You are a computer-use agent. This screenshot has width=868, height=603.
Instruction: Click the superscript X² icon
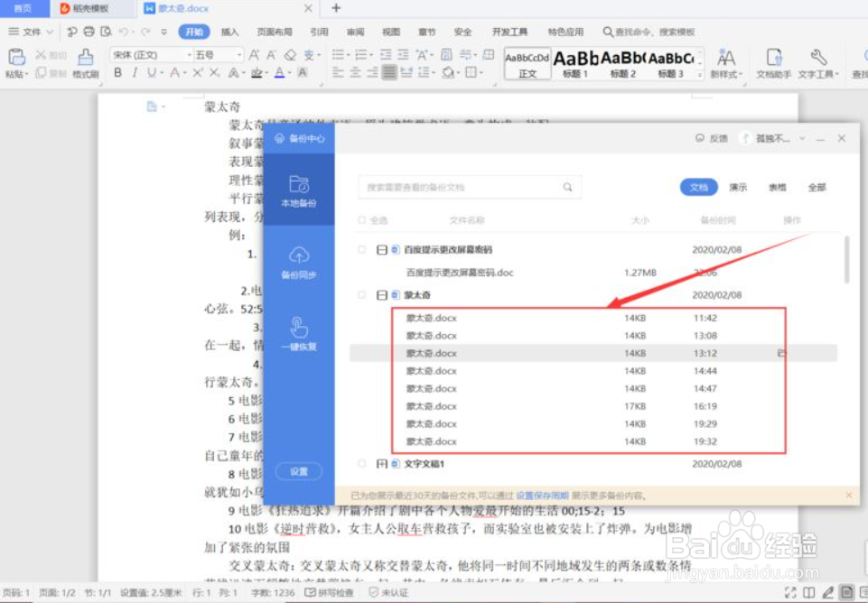[x=198, y=72]
